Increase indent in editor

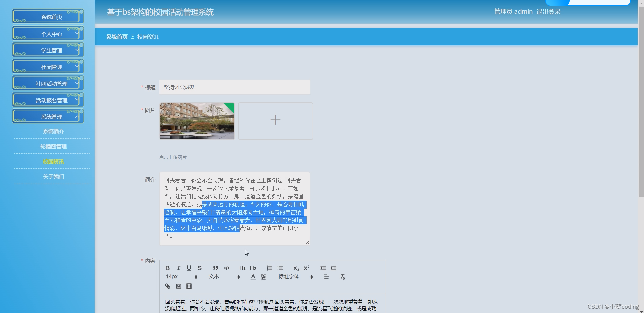334,268
